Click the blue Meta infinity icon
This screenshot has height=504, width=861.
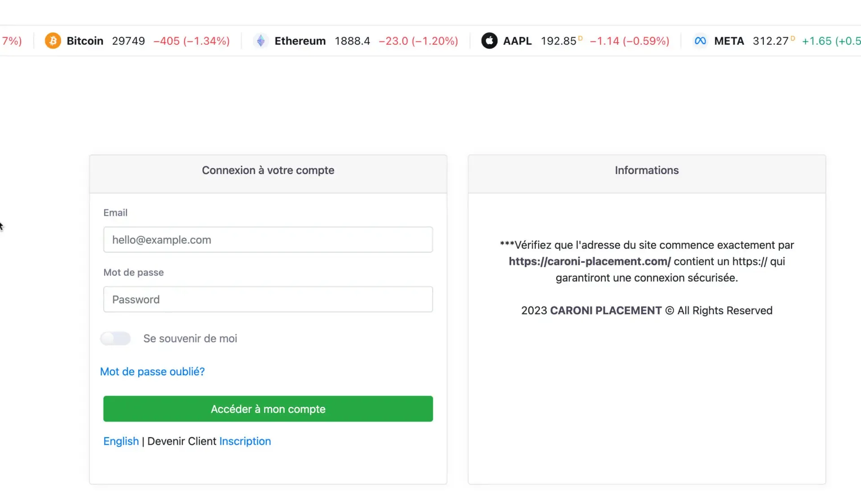(x=700, y=41)
